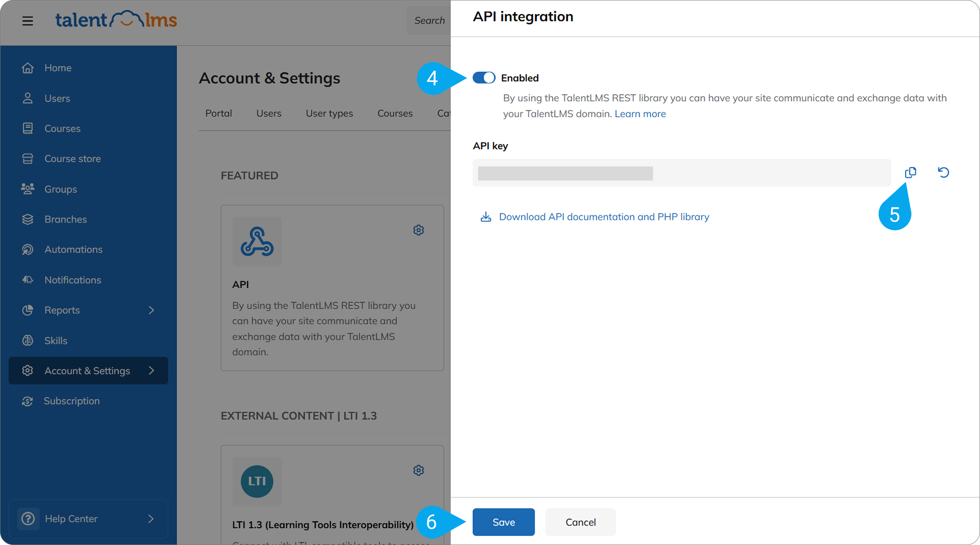Click the Groups people icon

pyautogui.click(x=28, y=189)
